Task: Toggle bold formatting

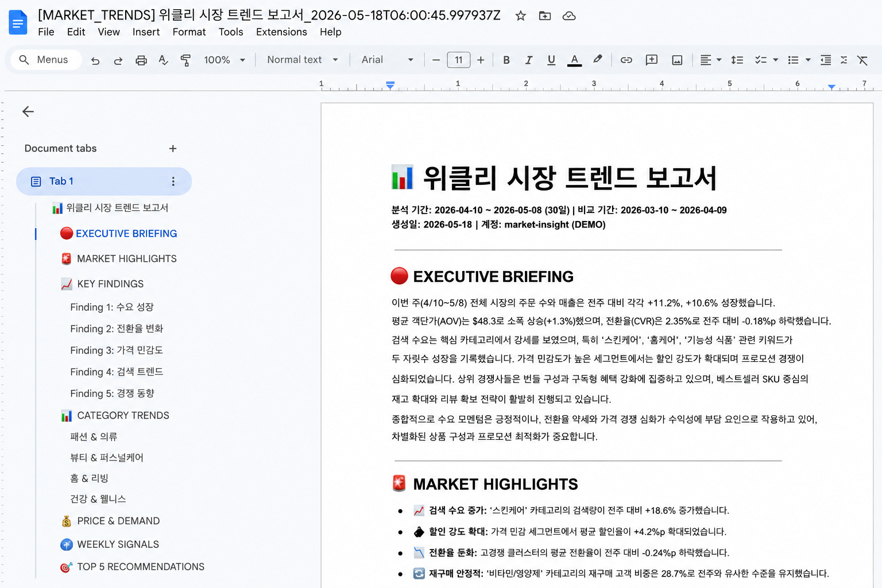Action: (506, 60)
